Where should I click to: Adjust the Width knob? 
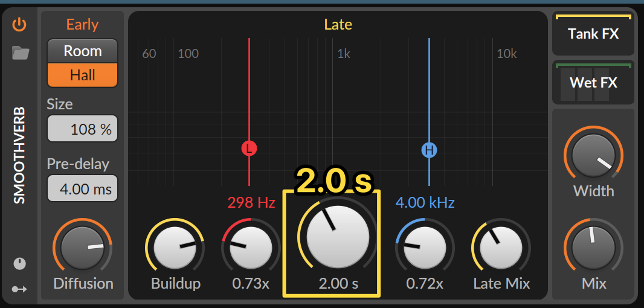[x=593, y=157]
